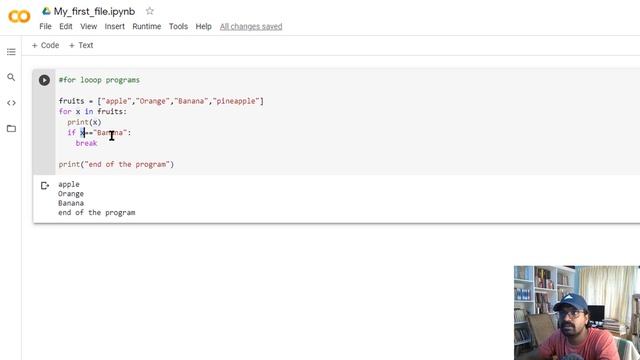Star the My_first_file.ipynb notebook
The width and height of the screenshot is (640, 360).
[x=150, y=11]
